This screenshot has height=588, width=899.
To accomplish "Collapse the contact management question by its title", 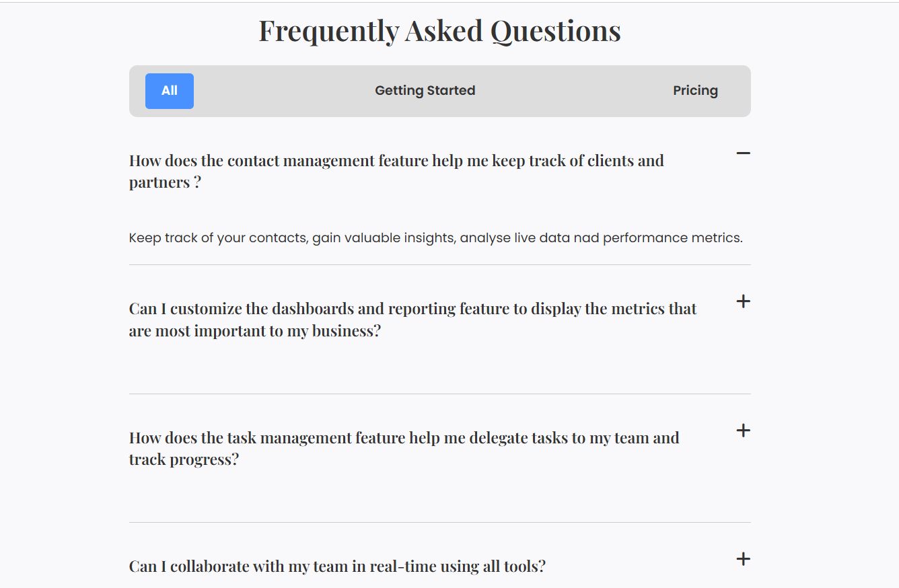I will click(x=396, y=161).
